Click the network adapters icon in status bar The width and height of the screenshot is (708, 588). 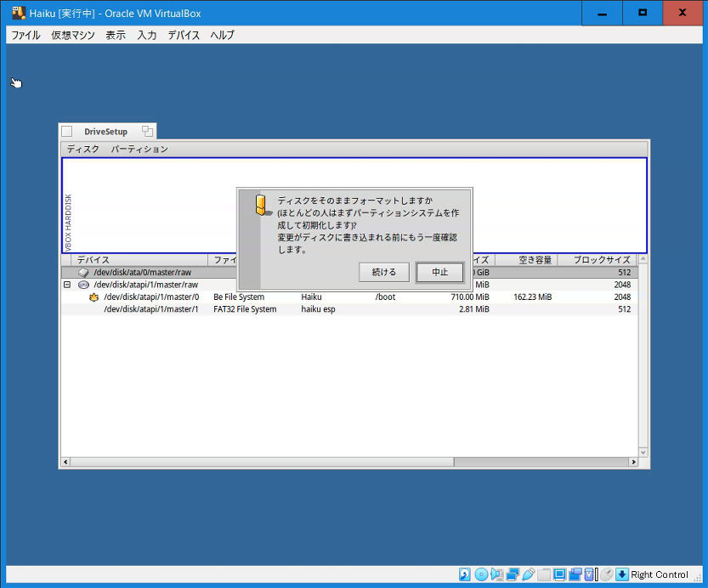pyautogui.click(x=513, y=574)
